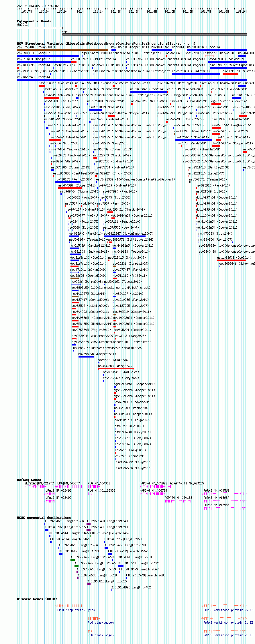Screen dimensions: 255x644
Task: Open gene PLG|NM_000301
Action: pos(99,483)
